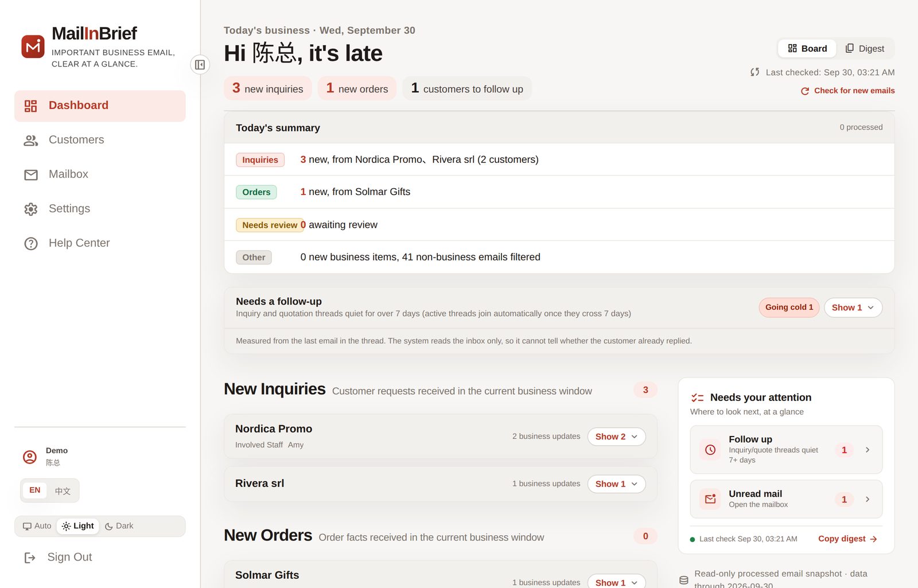Click the '0 processed' text
The width and height of the screenshot is (918, 588).
point(861,127)
